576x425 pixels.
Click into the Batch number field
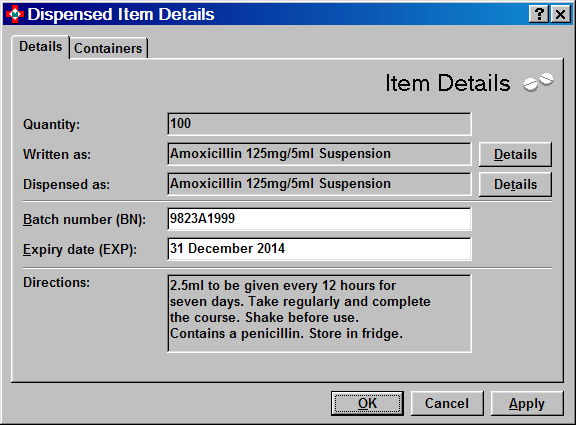(319, 219)
